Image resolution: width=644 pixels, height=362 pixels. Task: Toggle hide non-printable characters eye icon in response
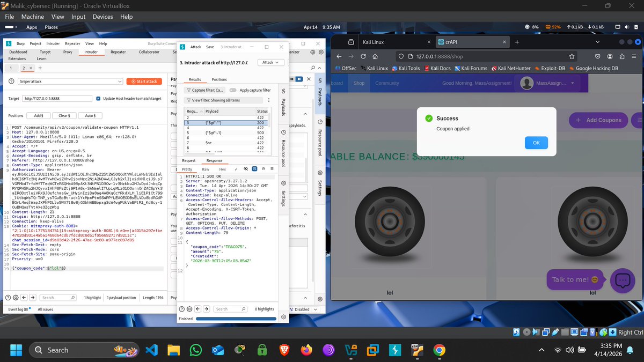[x=245, y=169]
